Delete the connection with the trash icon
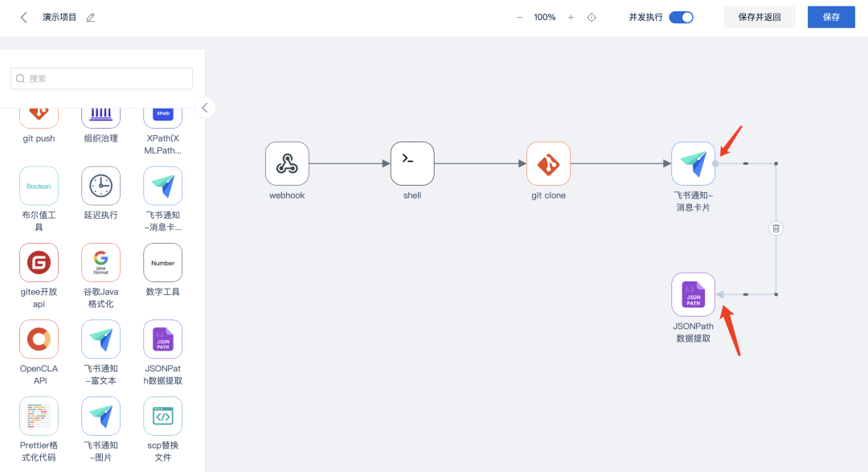Viewport: 868px width, 472px height. pos(776,228)
